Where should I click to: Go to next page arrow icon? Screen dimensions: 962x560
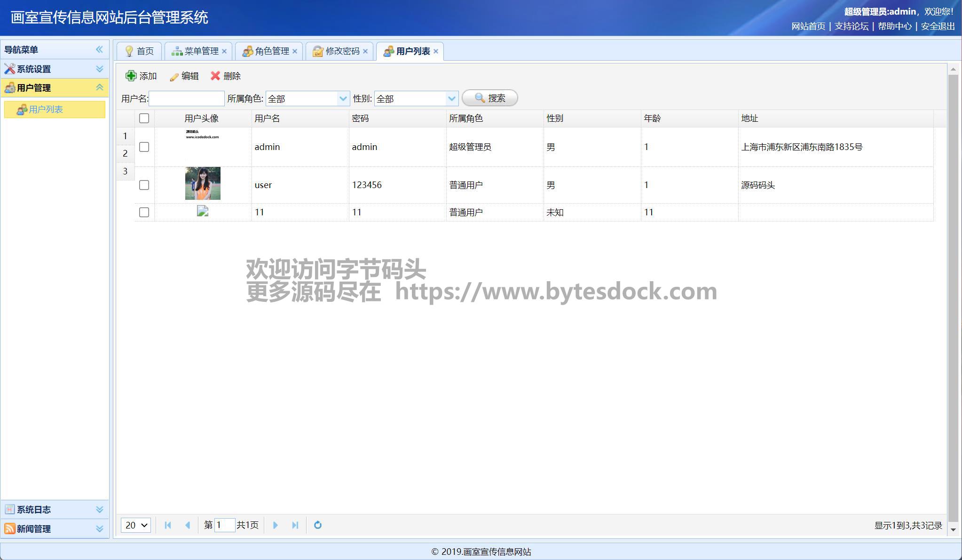[x=276, y=525]
